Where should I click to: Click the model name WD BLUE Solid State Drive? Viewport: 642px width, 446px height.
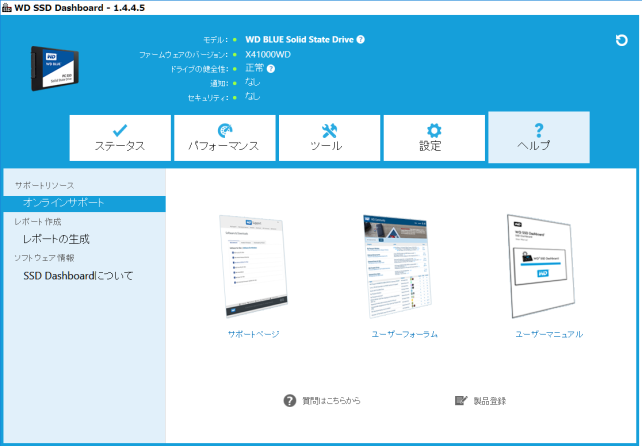pyautogui.click(x=299, y=39)
